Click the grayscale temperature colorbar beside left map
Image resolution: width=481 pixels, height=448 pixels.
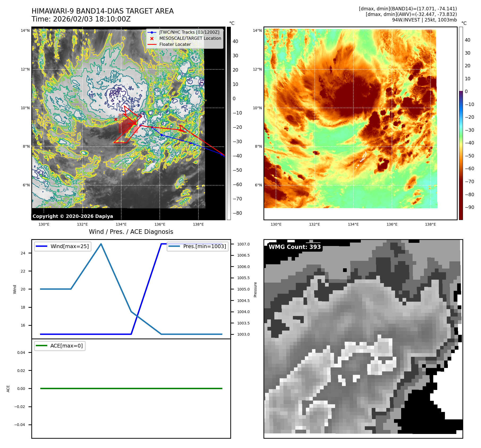tap(229, 123)
